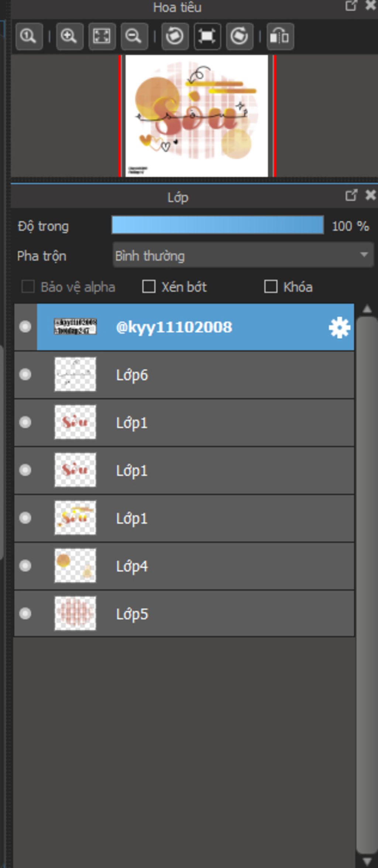Click the Độ trong opacity slider
This screenshot has width=378, height=868.
[x=218, y=225]
